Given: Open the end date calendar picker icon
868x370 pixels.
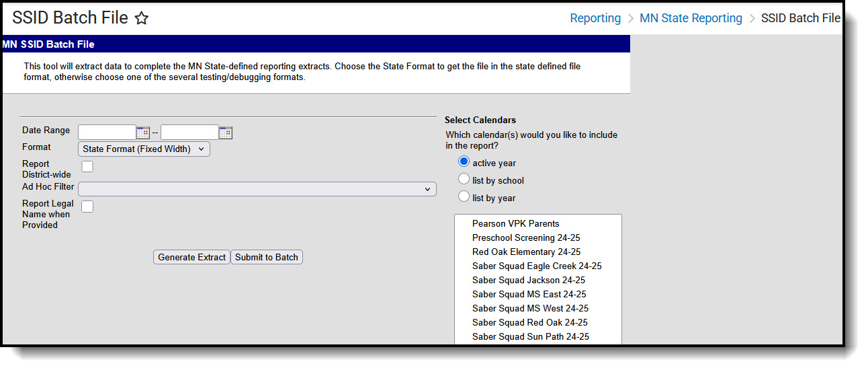Looking at the screenshot, I should tap(226, 133).
